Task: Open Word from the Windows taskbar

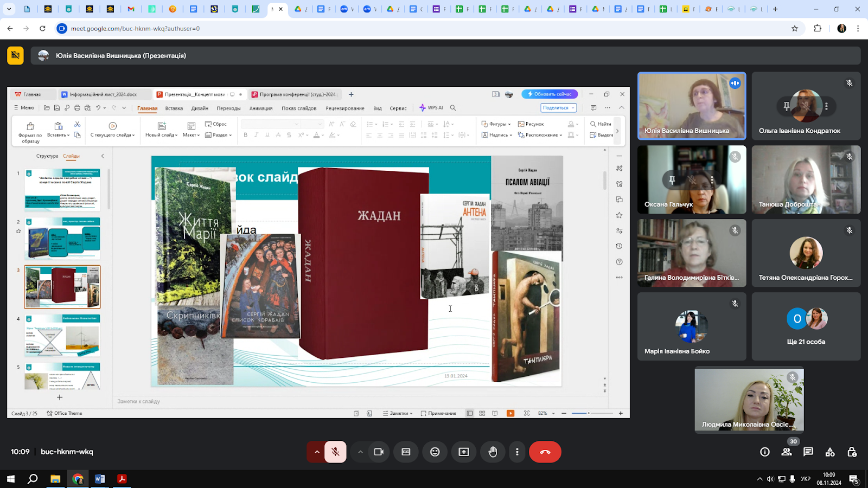Action: [x=100, y=479]
